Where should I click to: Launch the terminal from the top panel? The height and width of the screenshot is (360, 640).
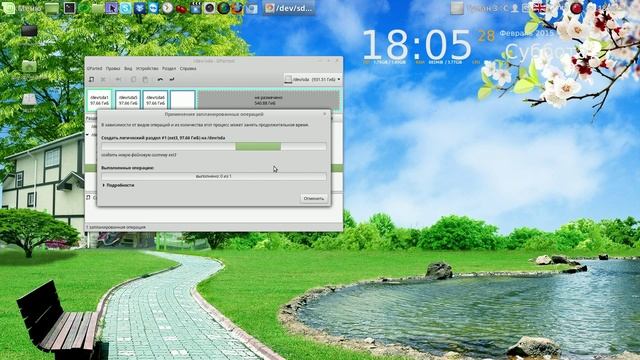coord(69,8)
